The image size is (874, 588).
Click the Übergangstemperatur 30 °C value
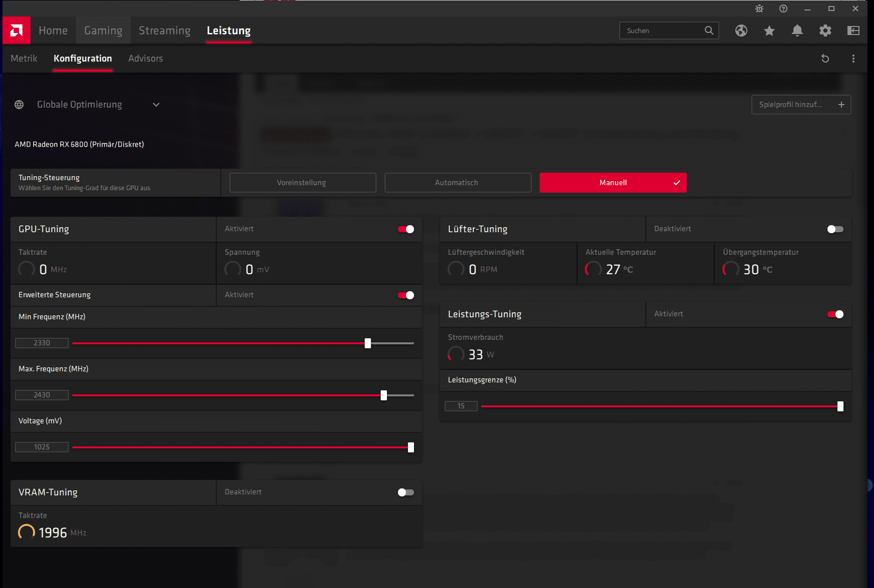coord(758,269)
